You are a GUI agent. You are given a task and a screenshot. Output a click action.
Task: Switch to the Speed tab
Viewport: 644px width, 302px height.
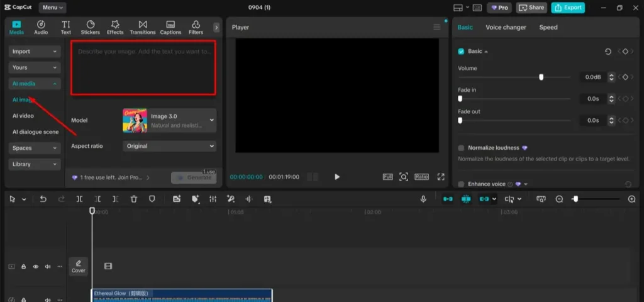coord(548,27)
